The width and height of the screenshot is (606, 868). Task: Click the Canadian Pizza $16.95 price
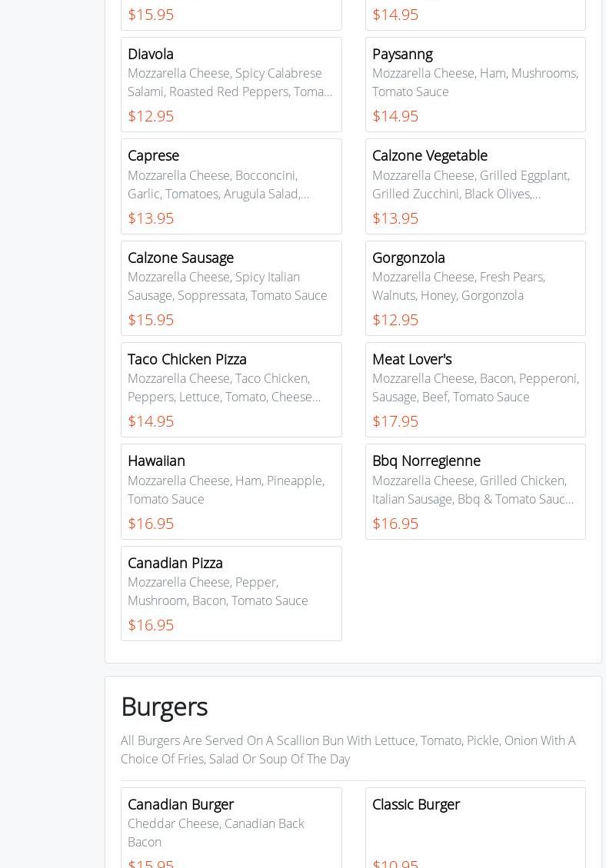[151, 625]
